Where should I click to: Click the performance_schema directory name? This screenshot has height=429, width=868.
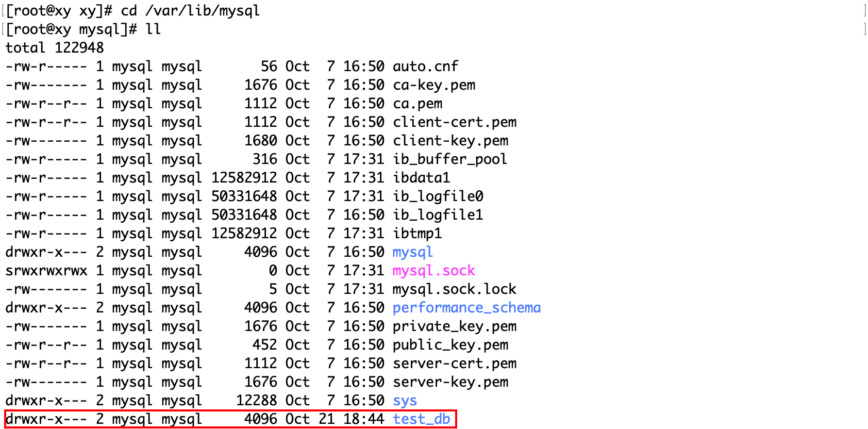tap(466, 307)
